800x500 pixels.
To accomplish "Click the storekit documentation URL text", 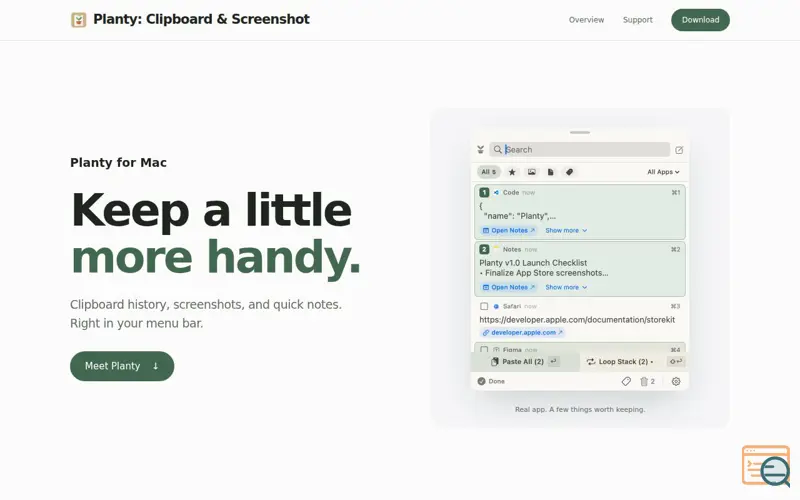I will click(577, 319).
